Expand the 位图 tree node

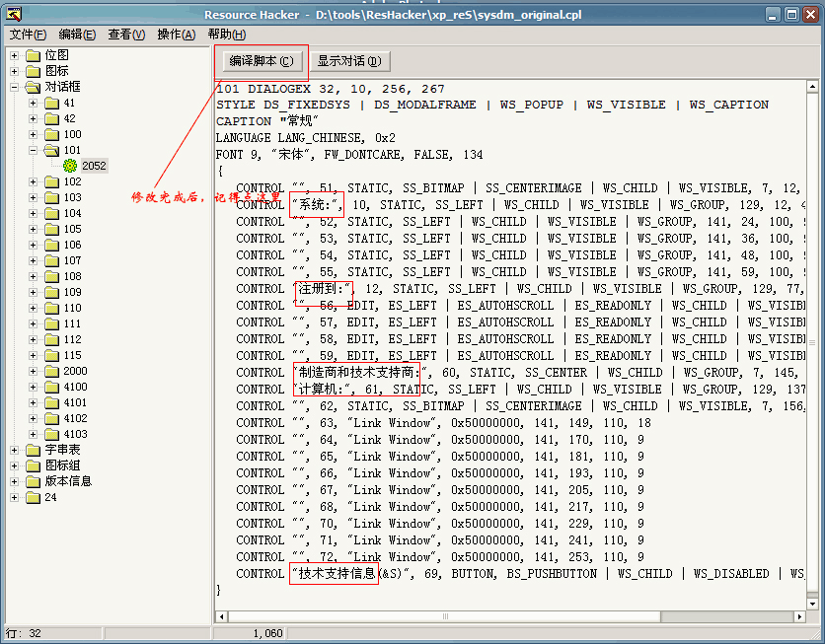point(14,55)
